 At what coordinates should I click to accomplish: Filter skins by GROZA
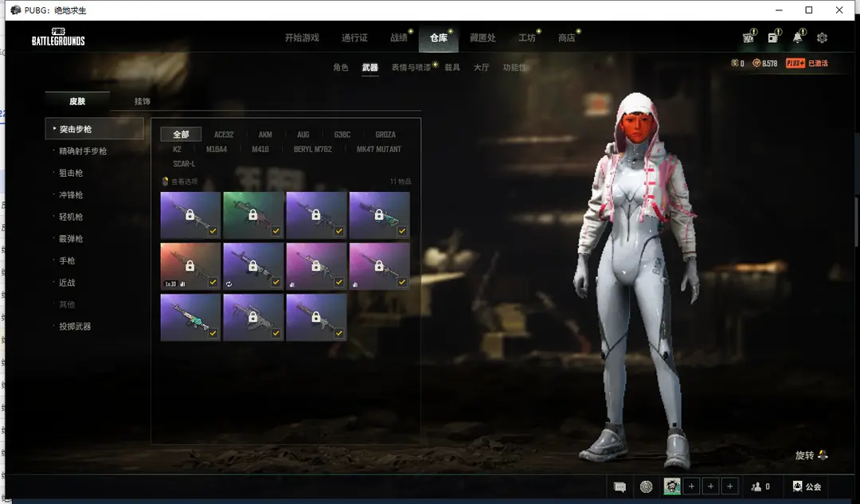click(385, 135)
